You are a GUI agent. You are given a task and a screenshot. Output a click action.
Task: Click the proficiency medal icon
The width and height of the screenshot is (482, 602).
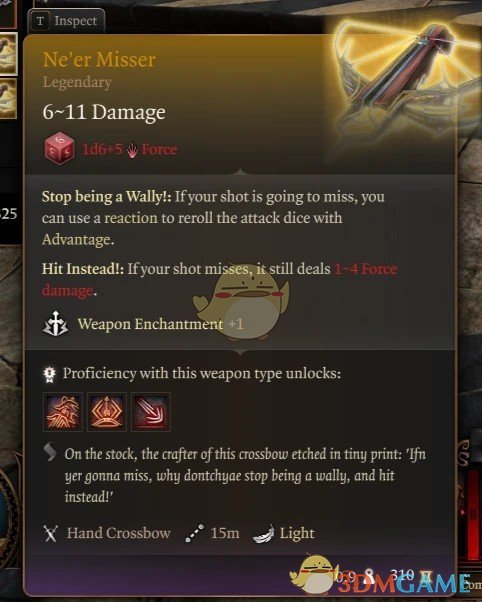(x=50, y=374)
